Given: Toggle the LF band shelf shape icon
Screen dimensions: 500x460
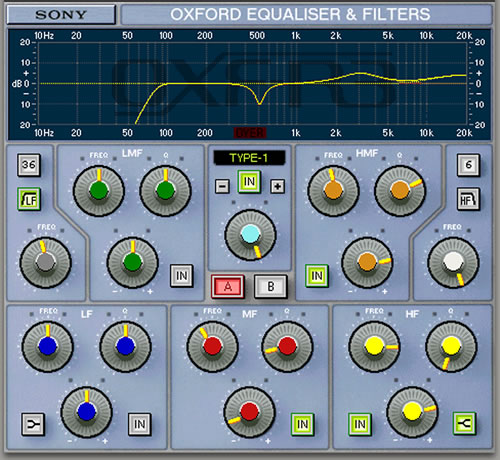Looking at the screenshot, I should tap(33, 424).
